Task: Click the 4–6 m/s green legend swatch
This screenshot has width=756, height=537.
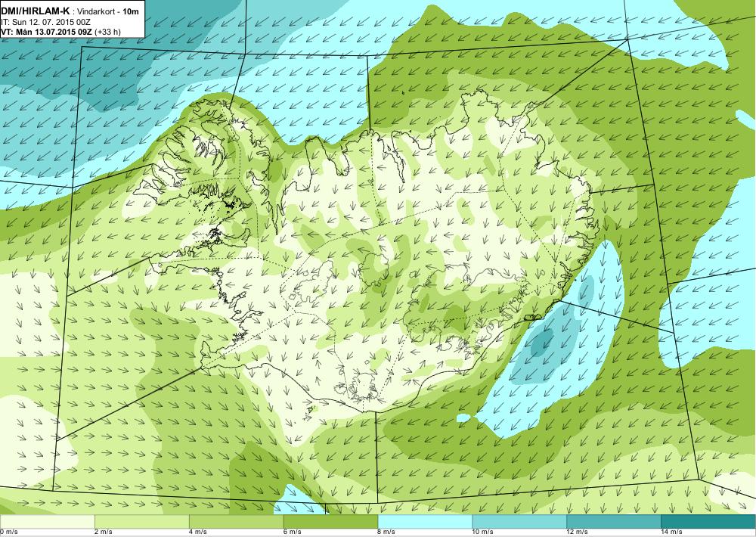Action: [x=236, y=522]
